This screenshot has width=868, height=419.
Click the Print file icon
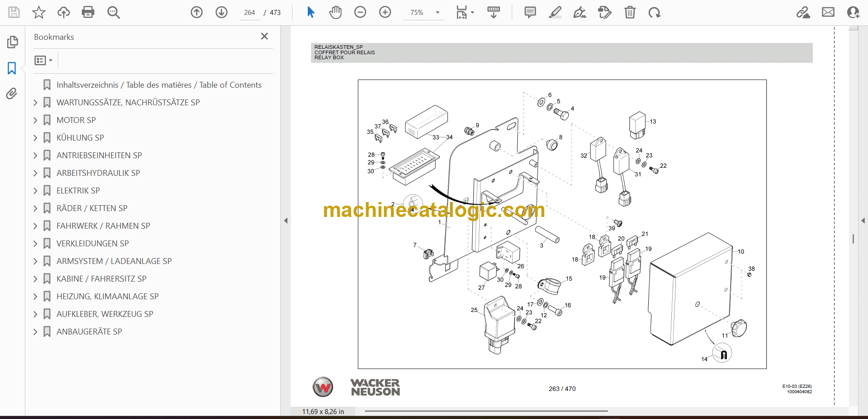coord(88,12)
